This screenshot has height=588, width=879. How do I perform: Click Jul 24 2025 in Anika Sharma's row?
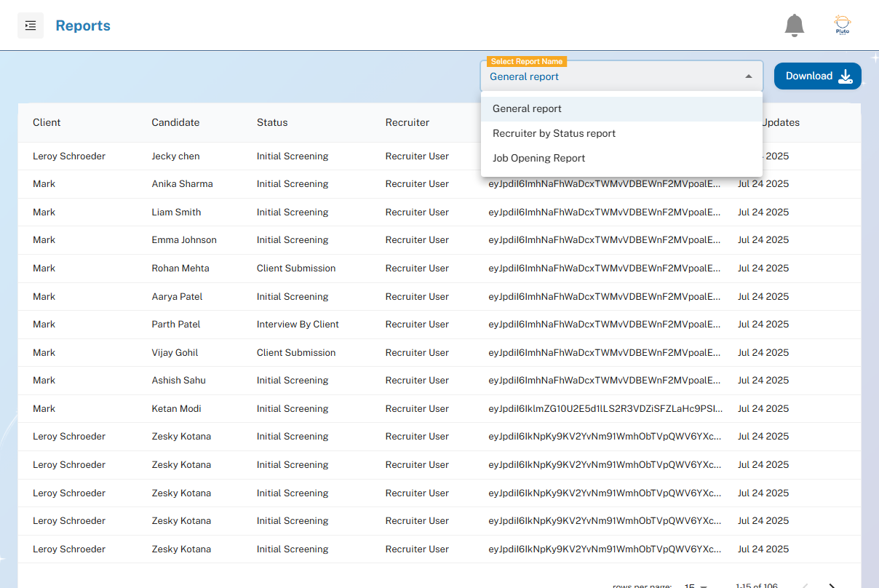763,184
